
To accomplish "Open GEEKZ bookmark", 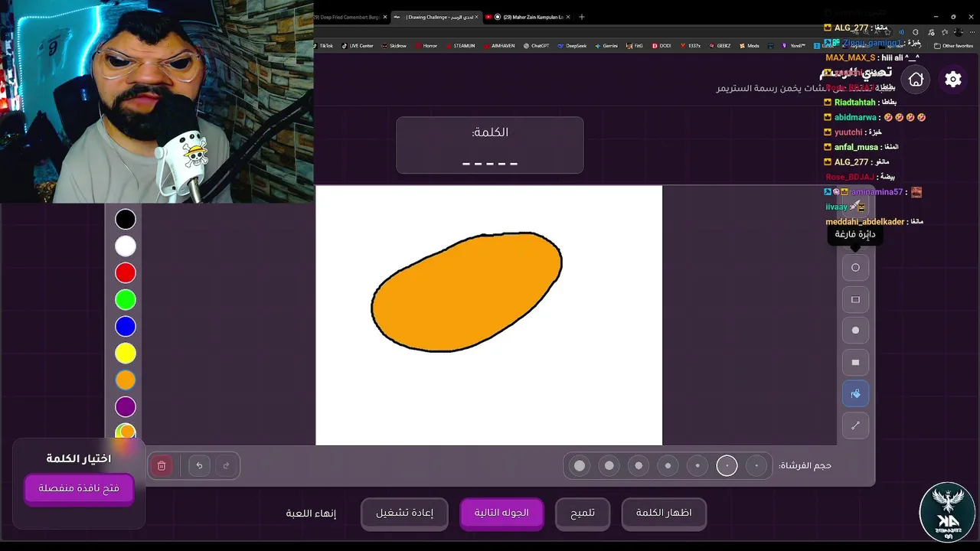I will [x=719, y=46].
